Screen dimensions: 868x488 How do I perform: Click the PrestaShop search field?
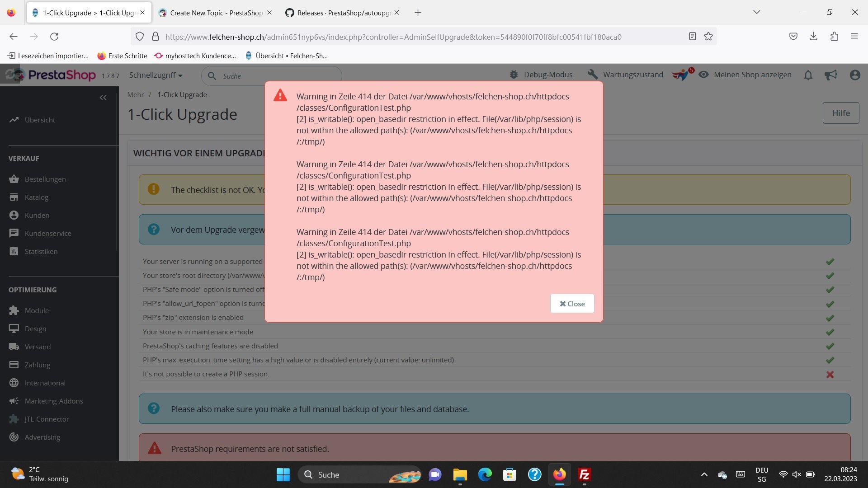click(x=276, y=76)
